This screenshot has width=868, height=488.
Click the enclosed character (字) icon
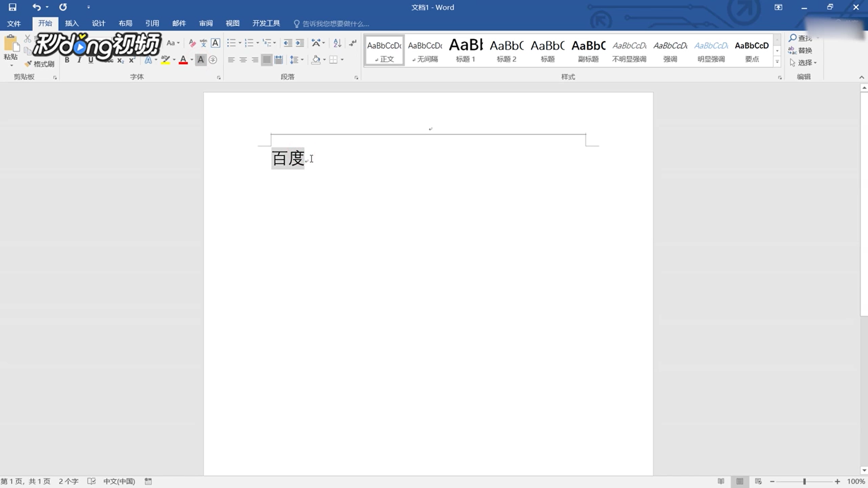[213, 60]
